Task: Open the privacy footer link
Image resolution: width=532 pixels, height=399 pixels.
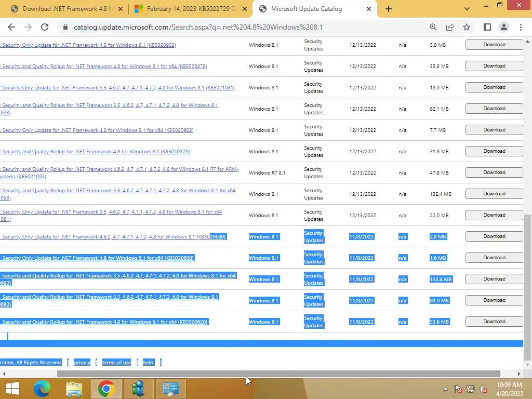Action: coord(82,362)
